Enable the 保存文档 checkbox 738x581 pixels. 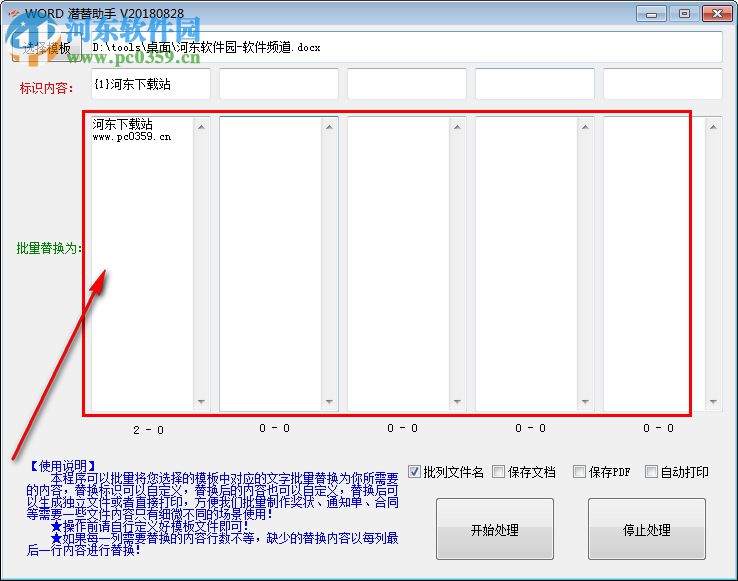tap(498, 471)
